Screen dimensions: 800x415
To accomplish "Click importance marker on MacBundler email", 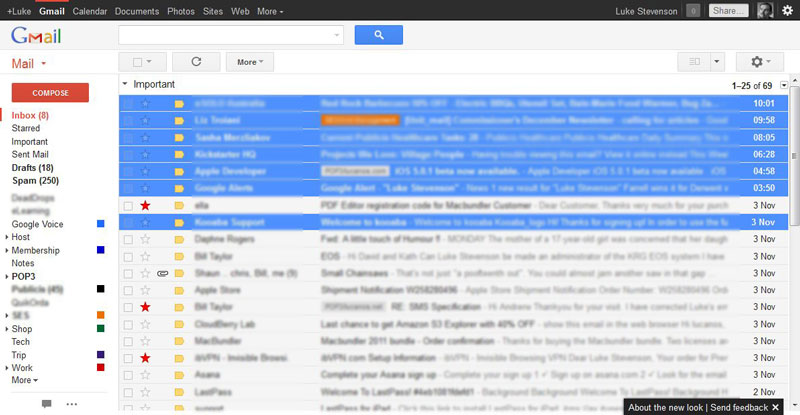I will [x=179, y=341].
